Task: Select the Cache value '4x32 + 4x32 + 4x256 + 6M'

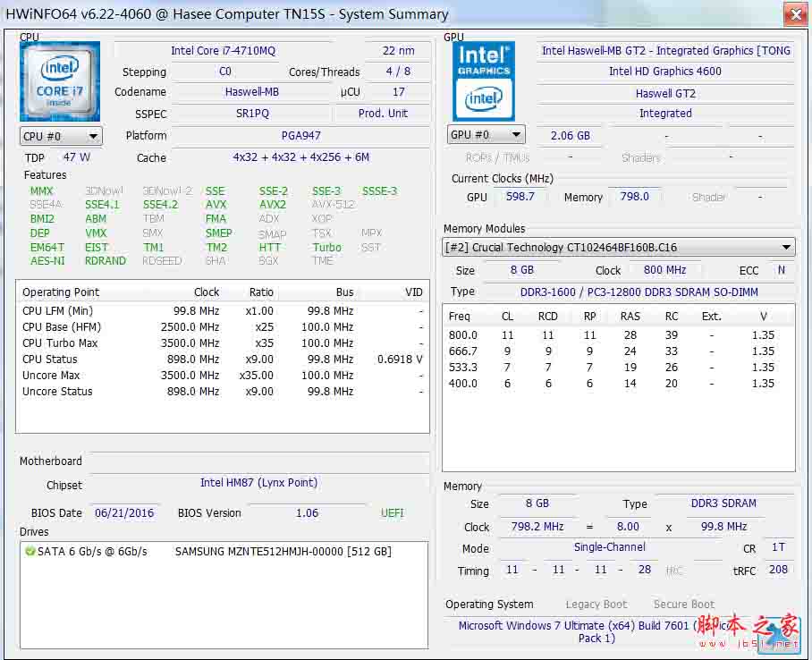Action: pos(300,157)
